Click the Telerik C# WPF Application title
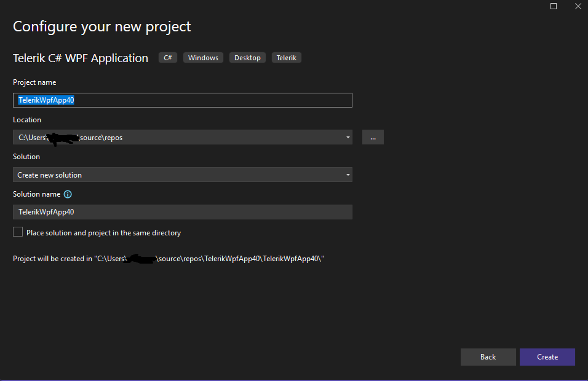This screenshot has width=588, height=381. click(x=81, y=58)
